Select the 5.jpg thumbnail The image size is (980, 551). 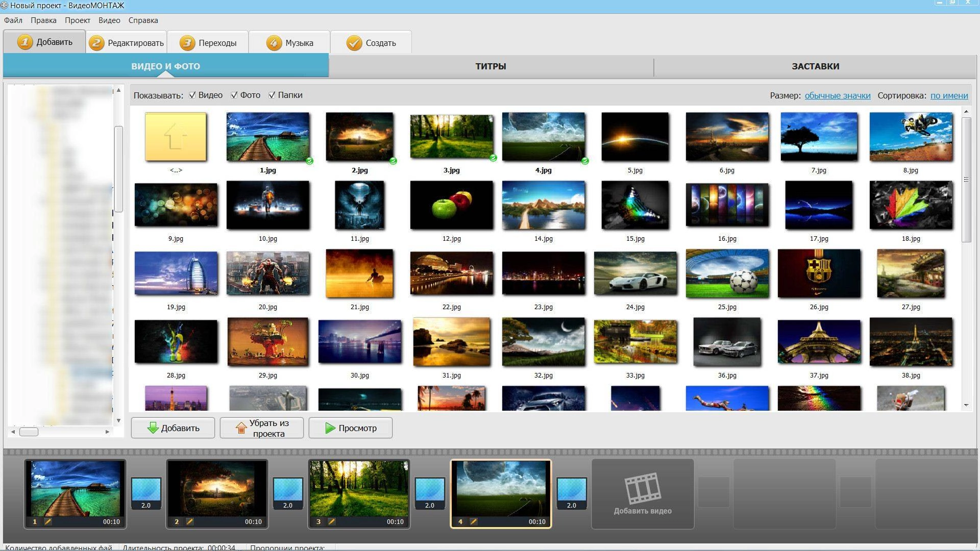635,137
